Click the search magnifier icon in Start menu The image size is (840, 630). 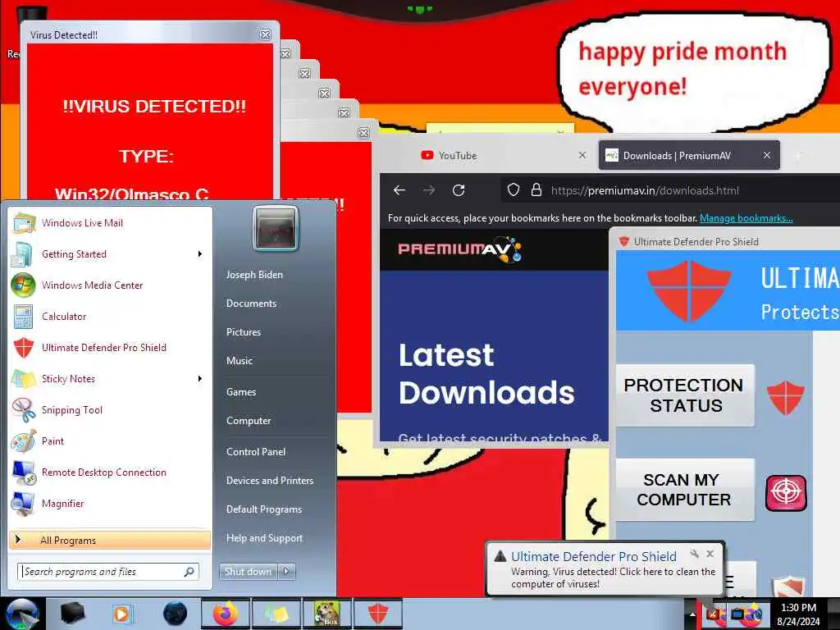click(x=189, y=572)
